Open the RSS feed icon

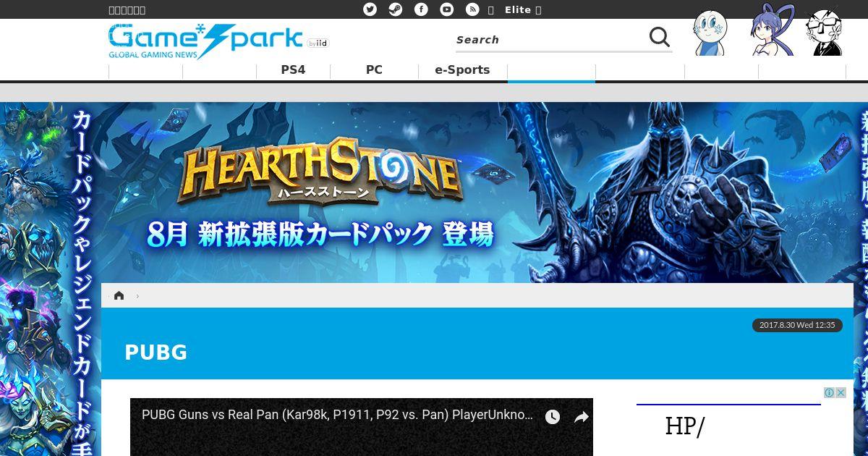[x=472, y=9]
